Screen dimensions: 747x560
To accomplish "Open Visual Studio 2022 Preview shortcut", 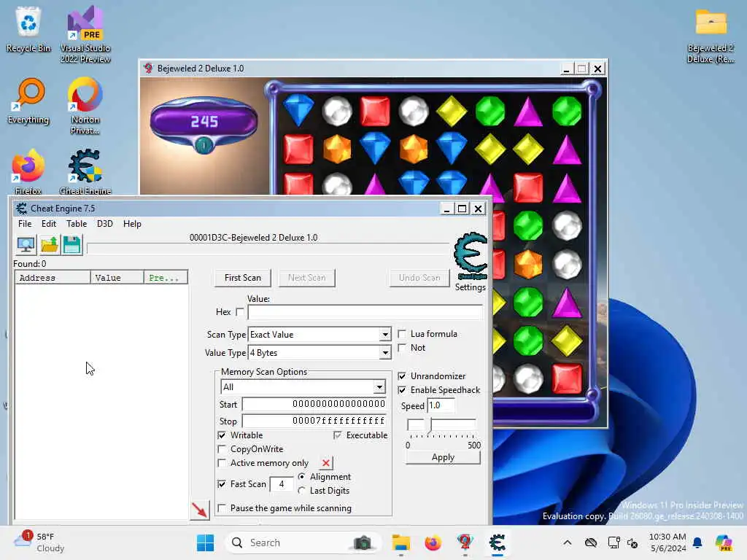I will 85,34.
